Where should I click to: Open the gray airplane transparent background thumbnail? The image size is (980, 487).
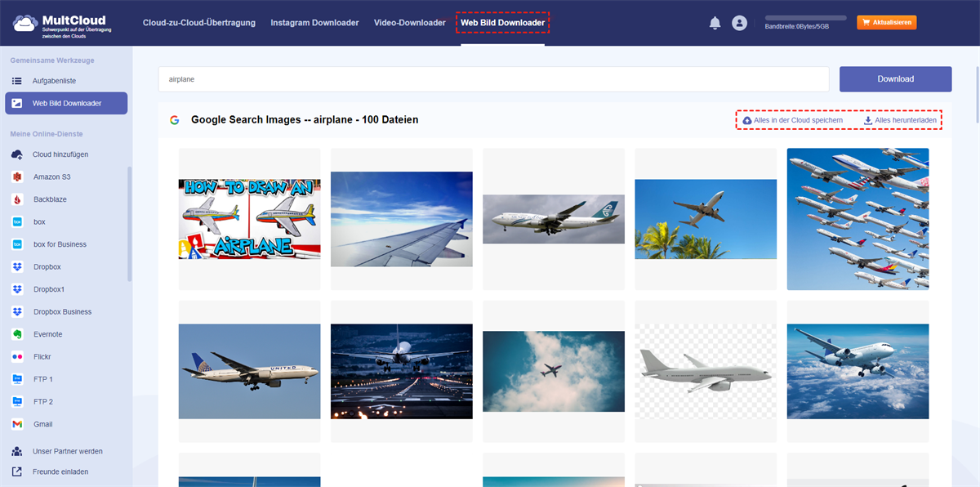click(706, 372)
